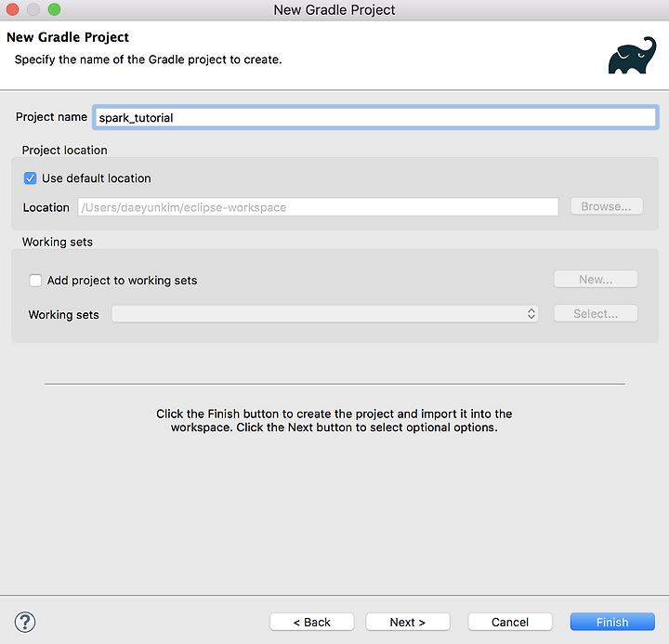Go to the next page with Next >
The image size is (669, 644).
[x=408, y=622]
